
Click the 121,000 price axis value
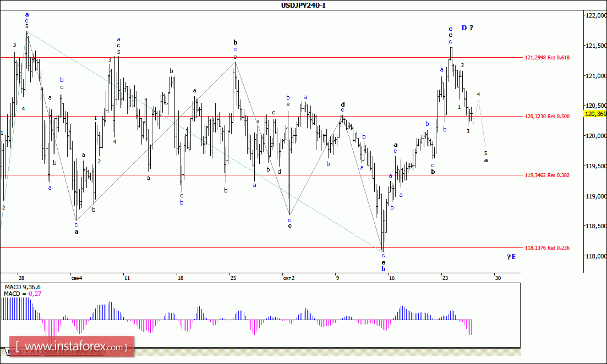(x=596, y=76)
